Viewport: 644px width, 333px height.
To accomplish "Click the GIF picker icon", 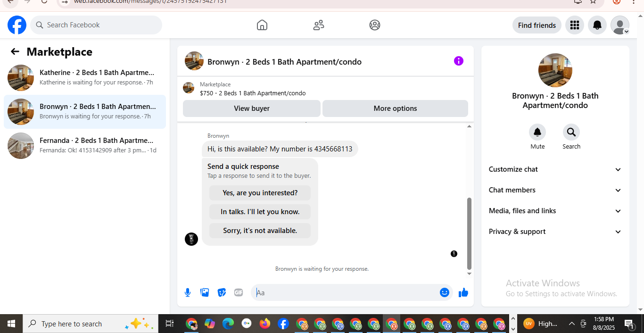I will tap(239, 292).
